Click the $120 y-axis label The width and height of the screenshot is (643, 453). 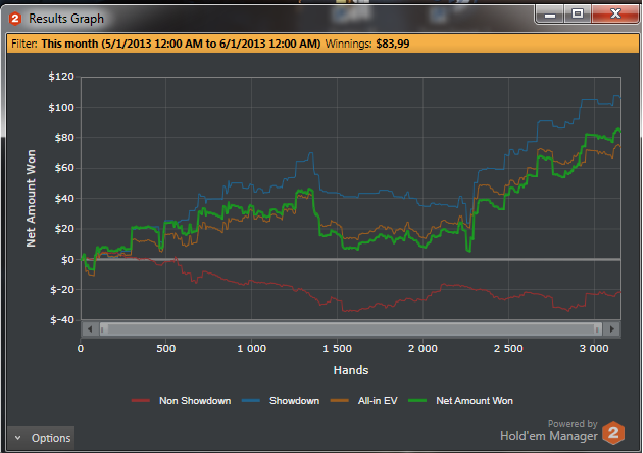tap(61, 77)
